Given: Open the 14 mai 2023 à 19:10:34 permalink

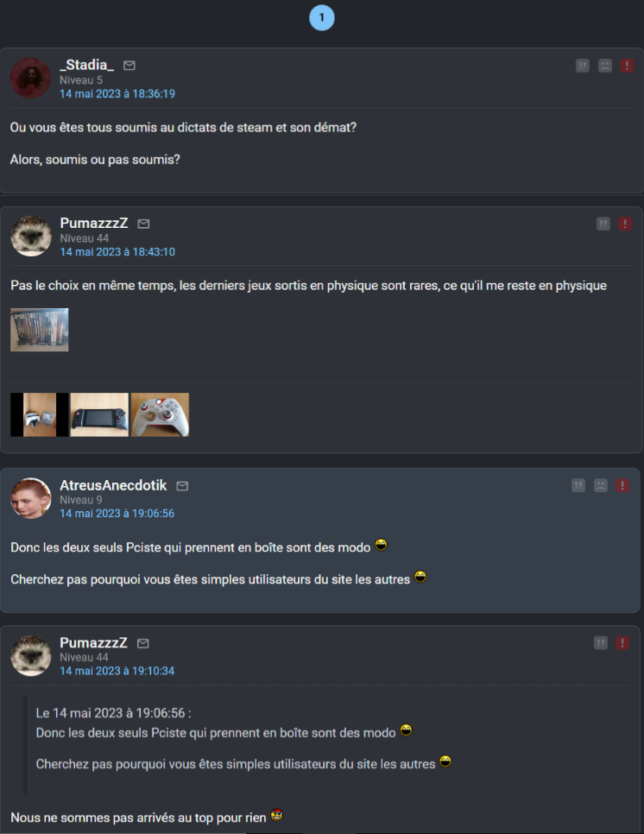Looking at the screenshot, I should [117, 671].
